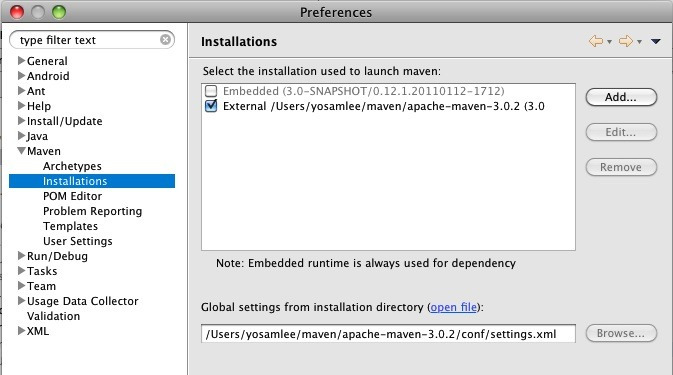Expand the Java category

pos(21,136)
